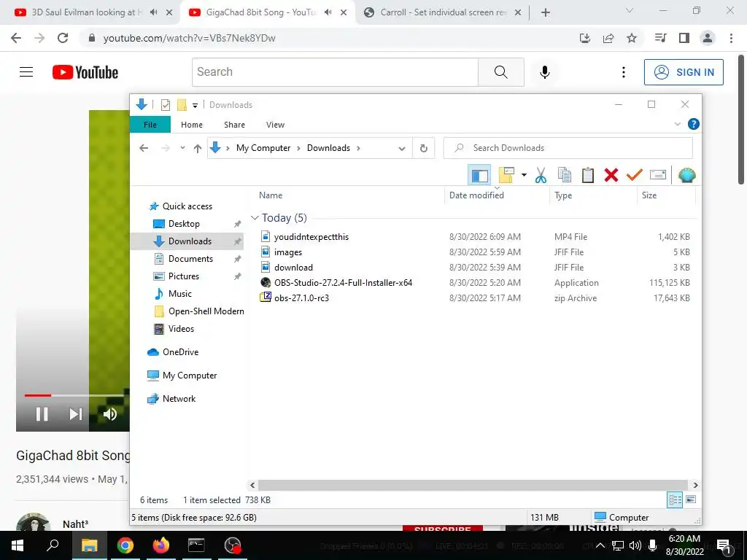Click the Search Downloads field
Viewport: 747px width, 560px height.
coord(568,148)
